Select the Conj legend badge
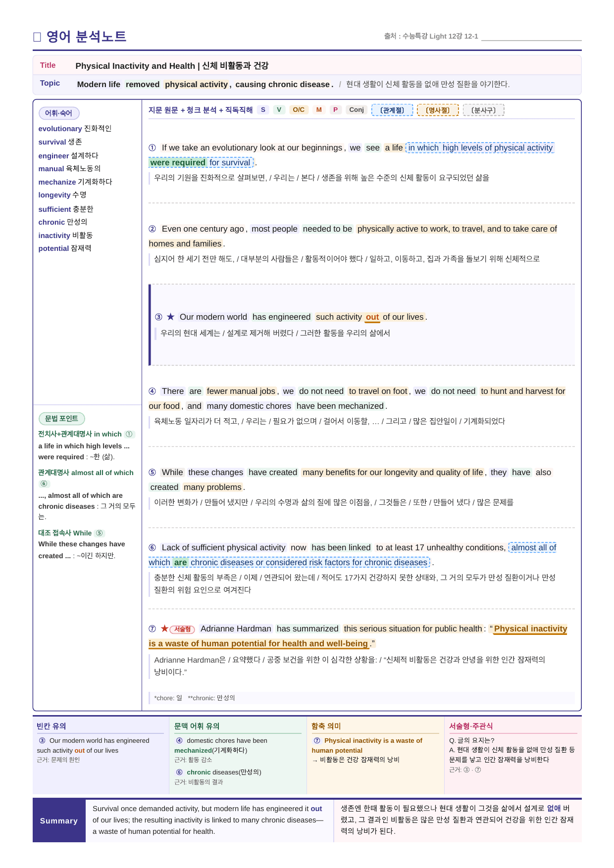The image size is (614, 868). coord(357,110)
